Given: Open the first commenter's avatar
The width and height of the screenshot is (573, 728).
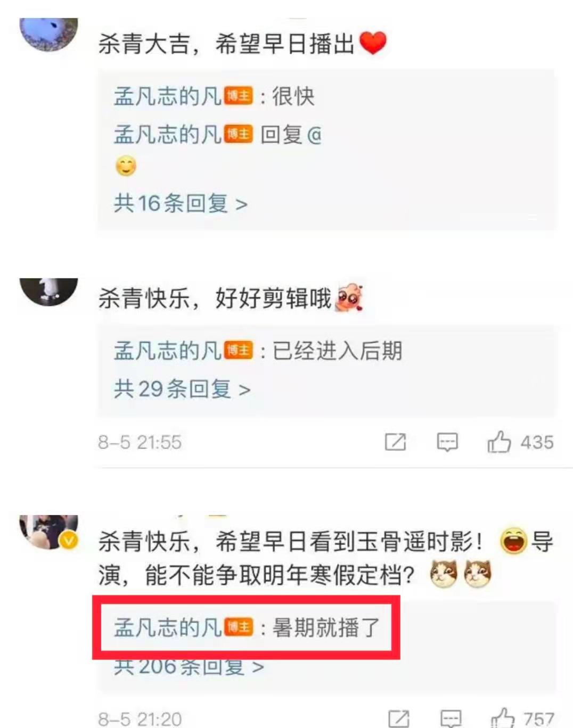Looking at the screenshot, I should coord(48,34).
